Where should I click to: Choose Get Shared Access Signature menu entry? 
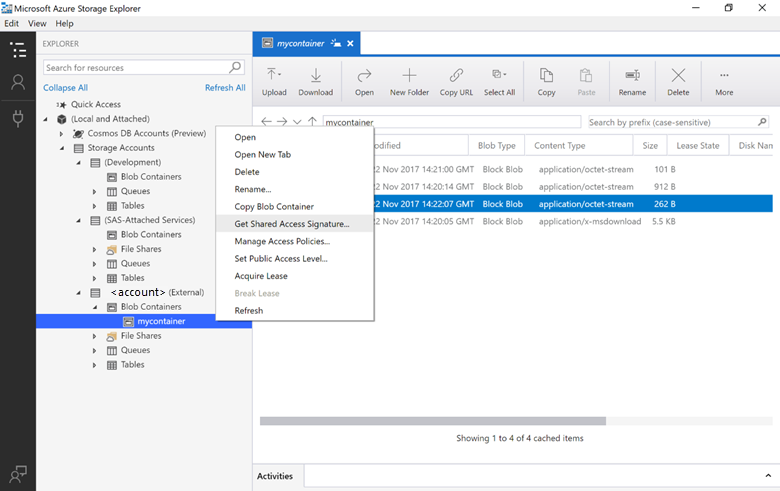292,224
